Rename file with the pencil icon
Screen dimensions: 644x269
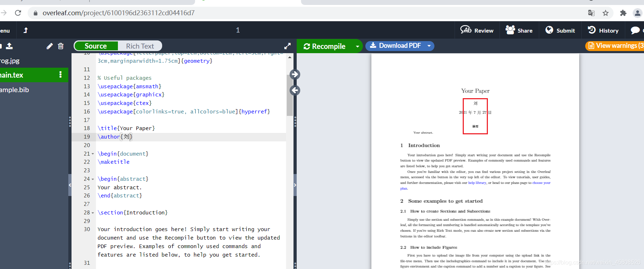tap(50, 46)
